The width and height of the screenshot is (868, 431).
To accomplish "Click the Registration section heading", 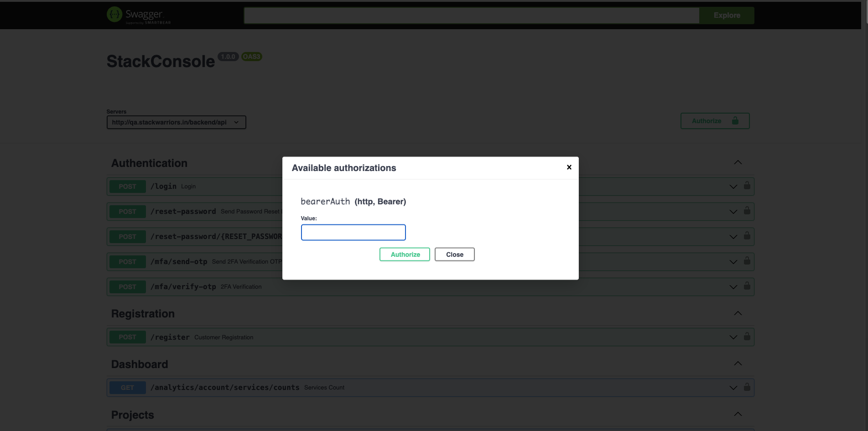I will pyautogui.click(x=143, y=314).
